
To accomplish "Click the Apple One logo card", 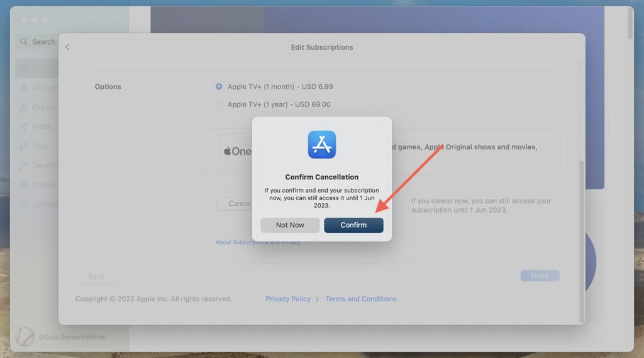I will tap(236, 151).
